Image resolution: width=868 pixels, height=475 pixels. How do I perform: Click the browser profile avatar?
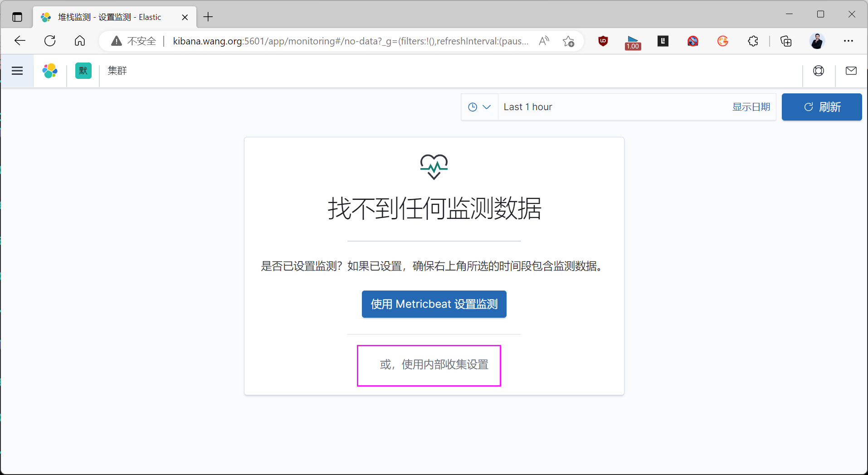[x=817, y=41]
